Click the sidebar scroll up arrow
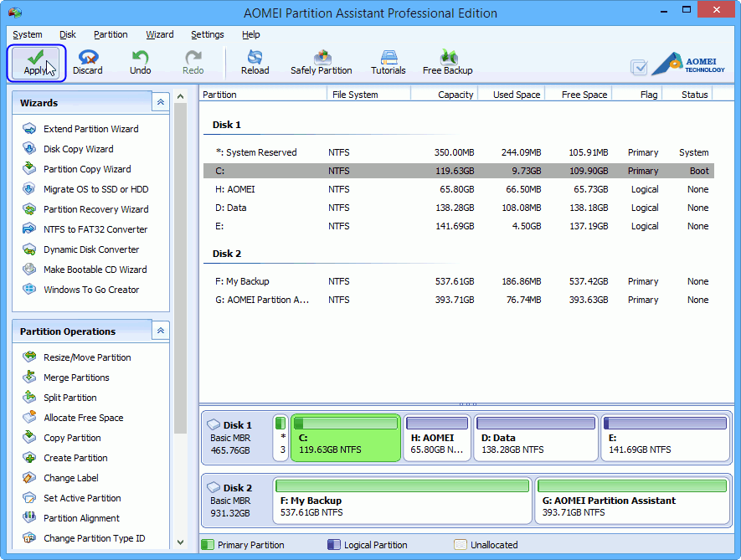Screen dimensions: 741x560 pyautogui.click(x=181, y=96)
